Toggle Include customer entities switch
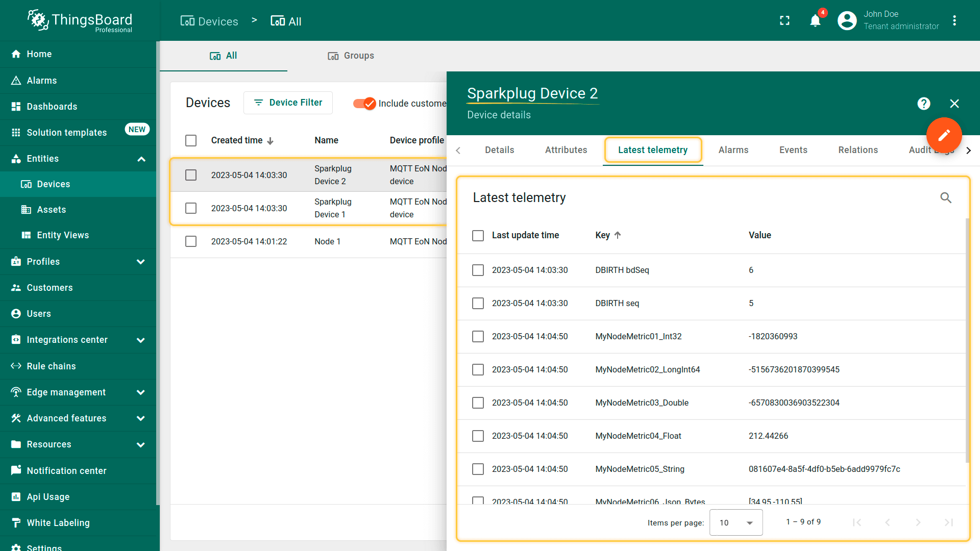Screen dimensions: 980x551 [x=364, y=104]
